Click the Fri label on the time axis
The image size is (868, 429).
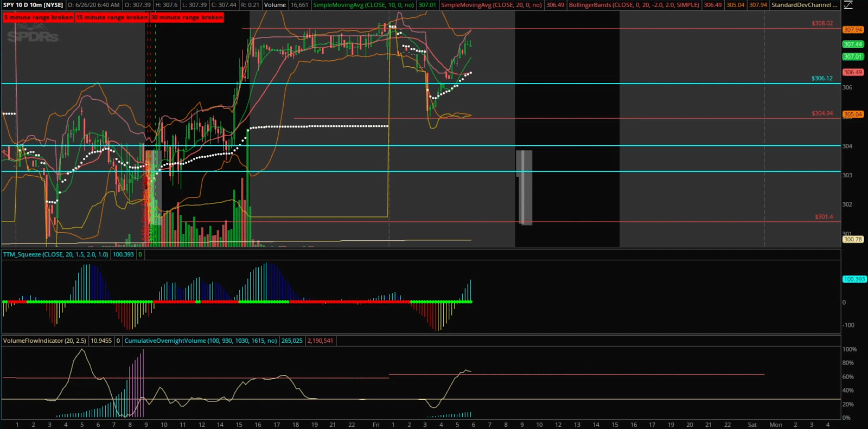376,425
